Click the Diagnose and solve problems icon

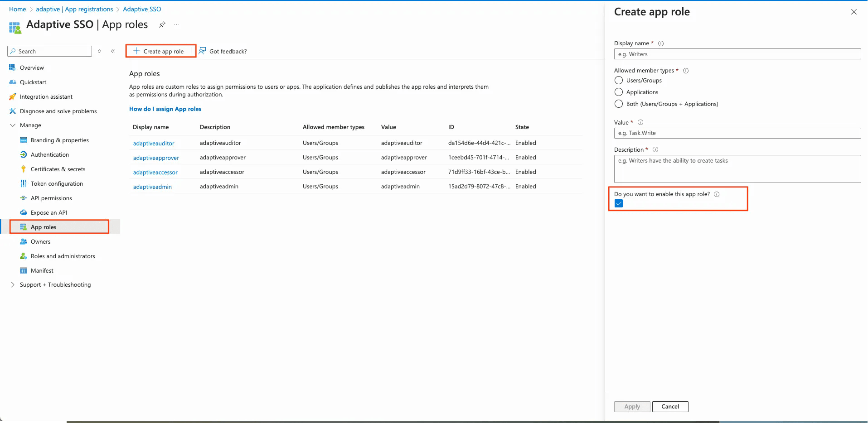click(x=12, y=111)
